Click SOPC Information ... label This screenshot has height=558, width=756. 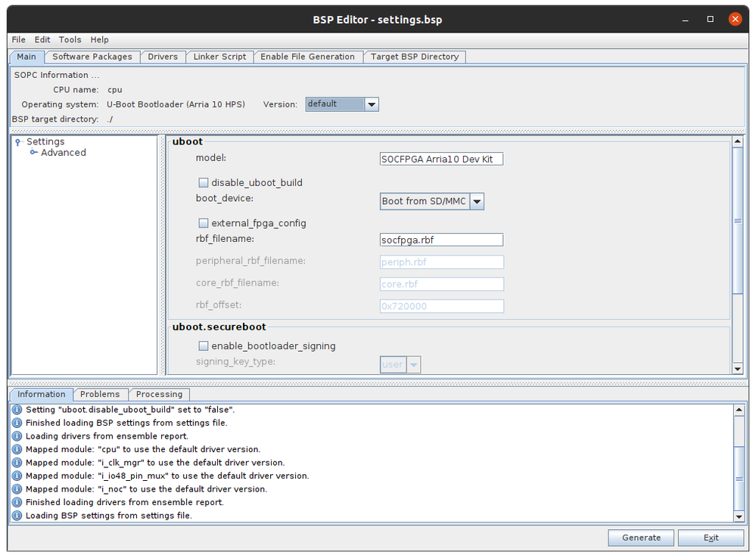click(57, 75)
